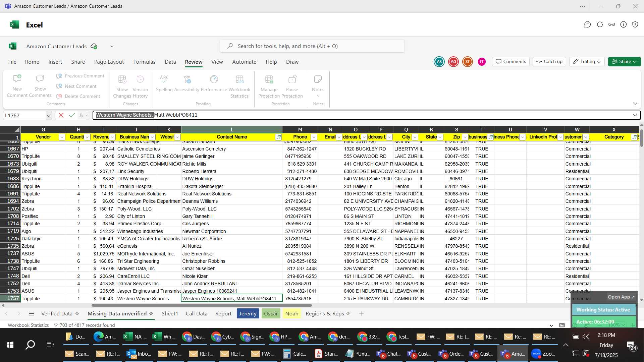Open the info icon in the header
The image size is (644, 362).
pyautogui.click(x=624, y=24)
